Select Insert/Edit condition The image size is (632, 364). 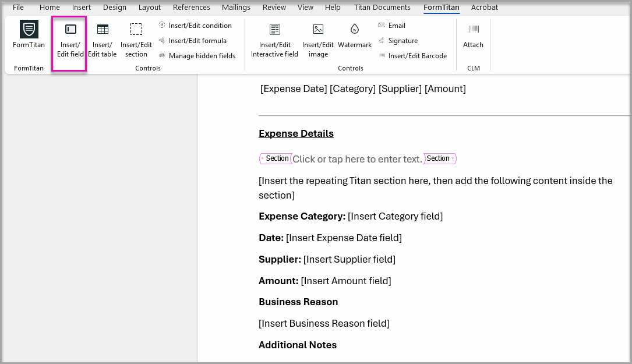(x=196, y=26)
